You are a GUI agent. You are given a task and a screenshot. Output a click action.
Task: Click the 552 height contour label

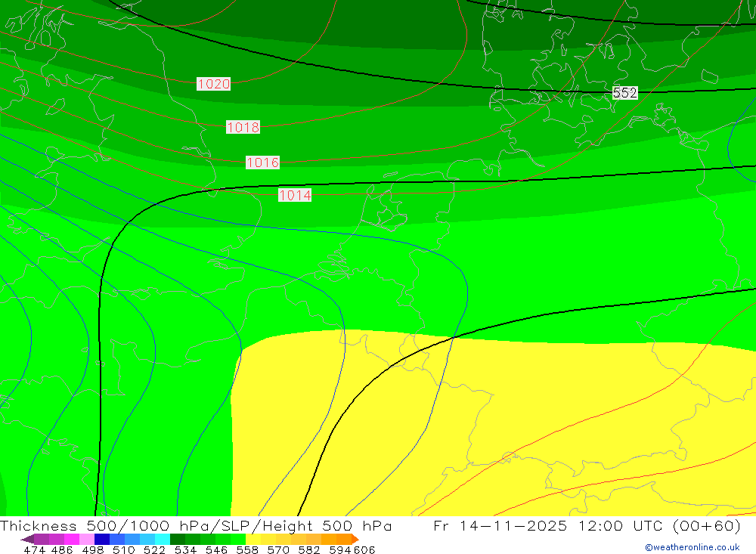(625, 92)
